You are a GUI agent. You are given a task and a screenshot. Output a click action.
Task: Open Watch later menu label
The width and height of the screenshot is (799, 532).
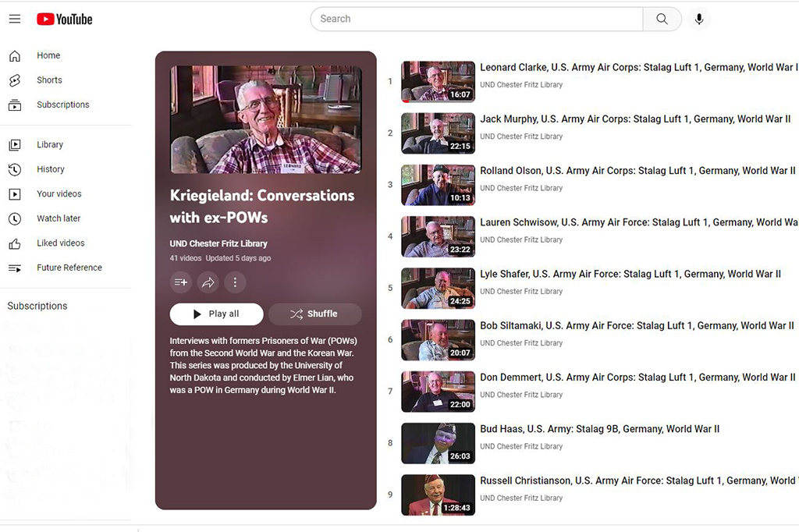coord(59,218)
